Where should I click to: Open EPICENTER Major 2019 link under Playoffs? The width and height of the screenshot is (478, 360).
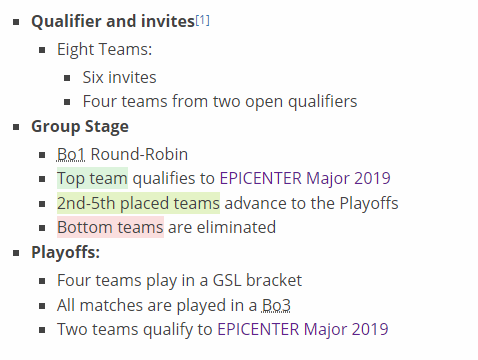point(303,329)
